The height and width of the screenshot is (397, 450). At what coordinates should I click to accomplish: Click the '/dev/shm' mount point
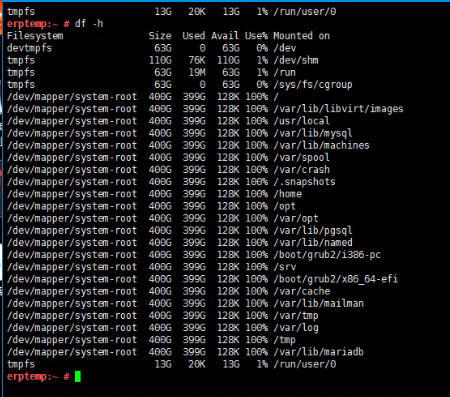click(x=296, y=60)
